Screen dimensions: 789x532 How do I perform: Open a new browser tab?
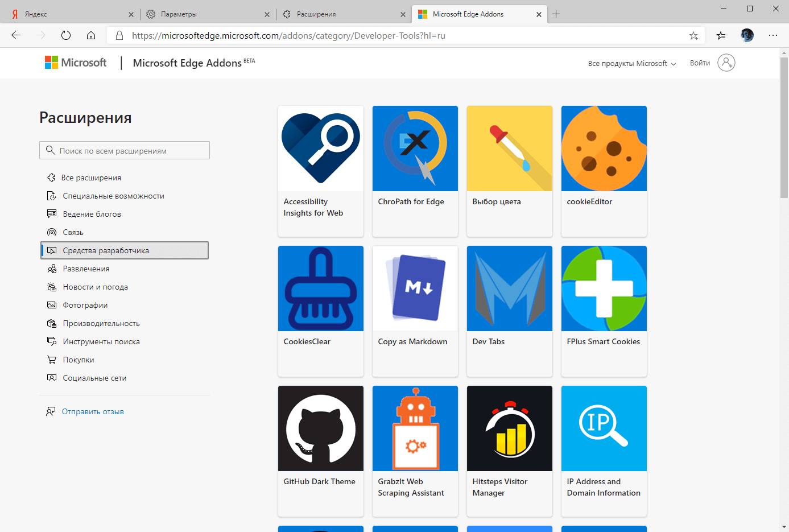(x=556, y=14)
